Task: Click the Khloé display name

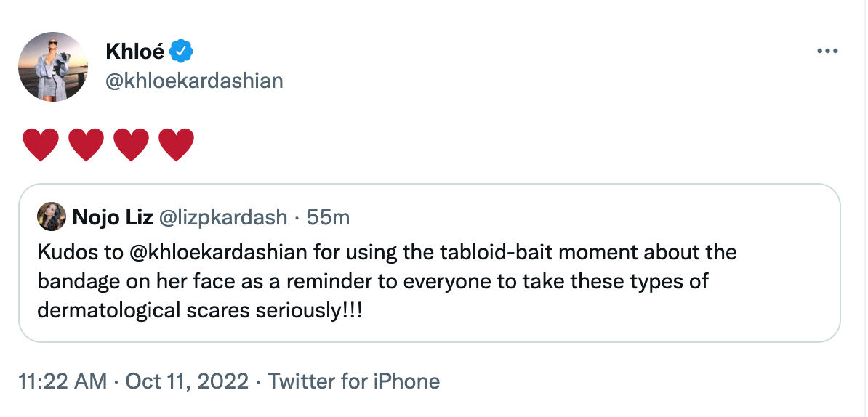Action: [135, 52]
